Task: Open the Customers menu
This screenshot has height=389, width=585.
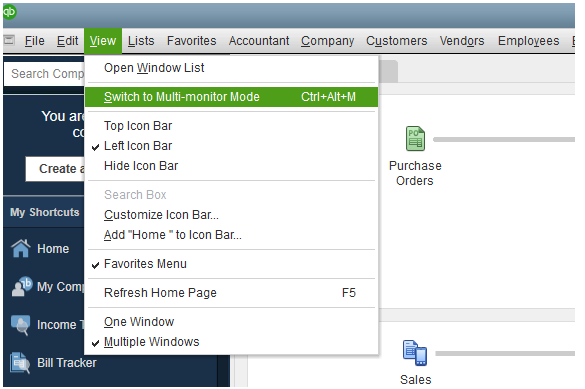Action: click(396, 41)
